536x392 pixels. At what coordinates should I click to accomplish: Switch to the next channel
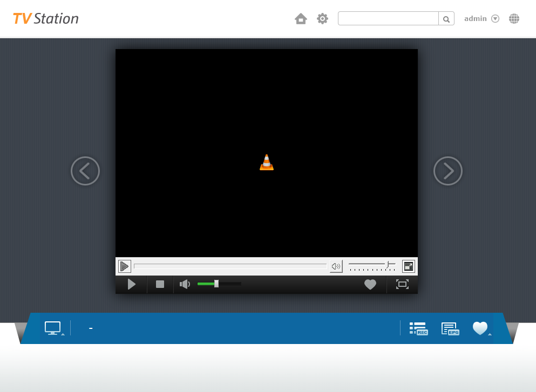(448, 171)
